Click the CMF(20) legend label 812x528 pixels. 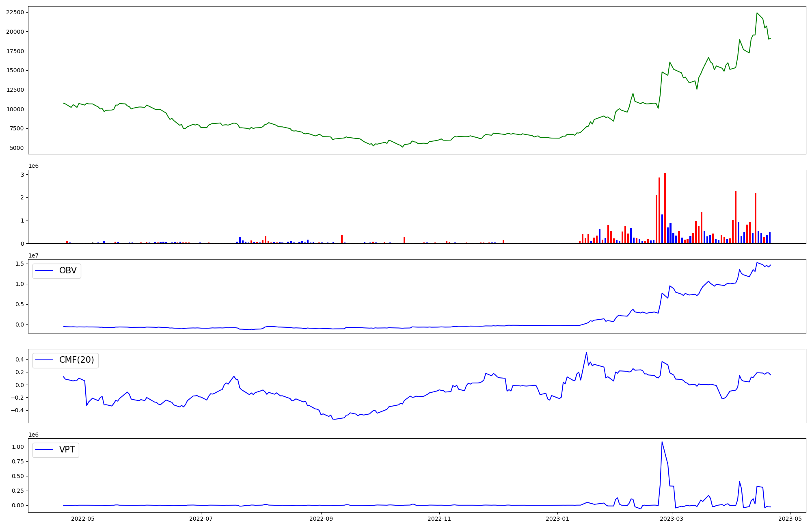(x=76, y=360)
